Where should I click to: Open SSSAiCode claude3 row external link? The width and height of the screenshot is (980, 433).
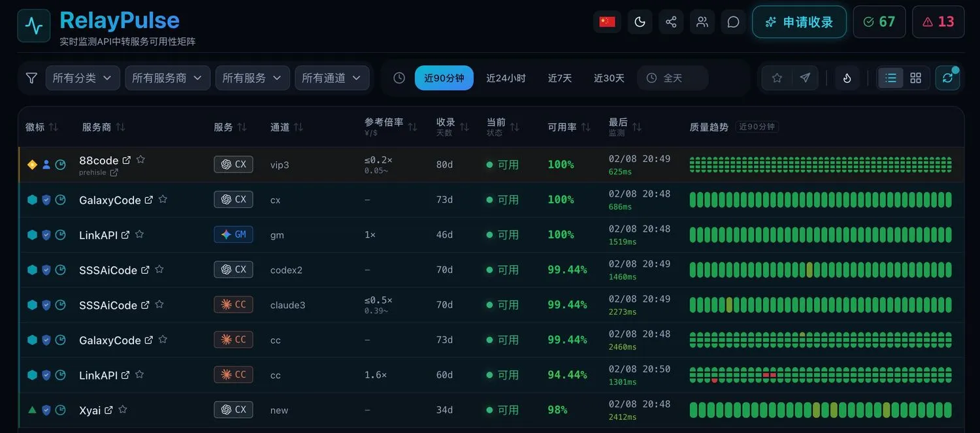[x=145, y=305]
